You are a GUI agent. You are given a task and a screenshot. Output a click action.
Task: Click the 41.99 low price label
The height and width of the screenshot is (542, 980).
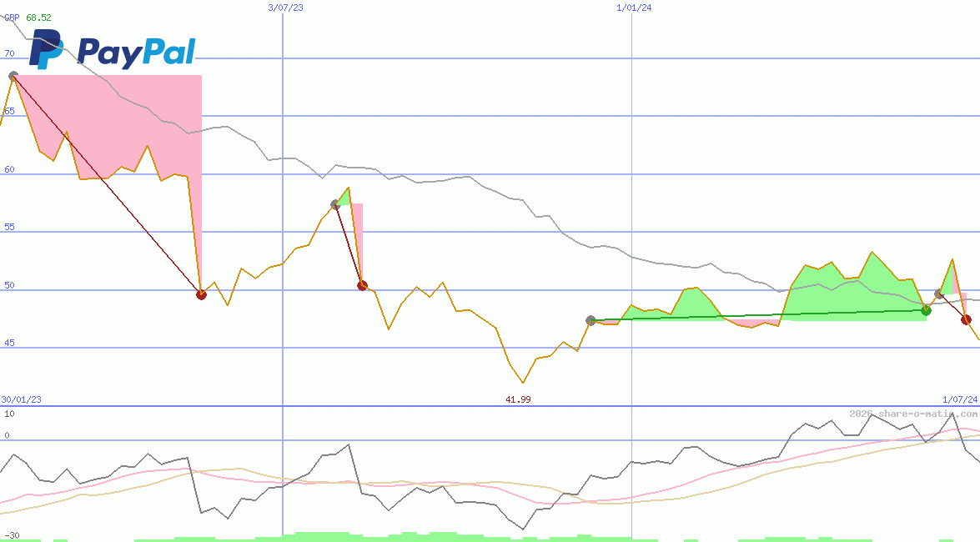coord(517,400)
